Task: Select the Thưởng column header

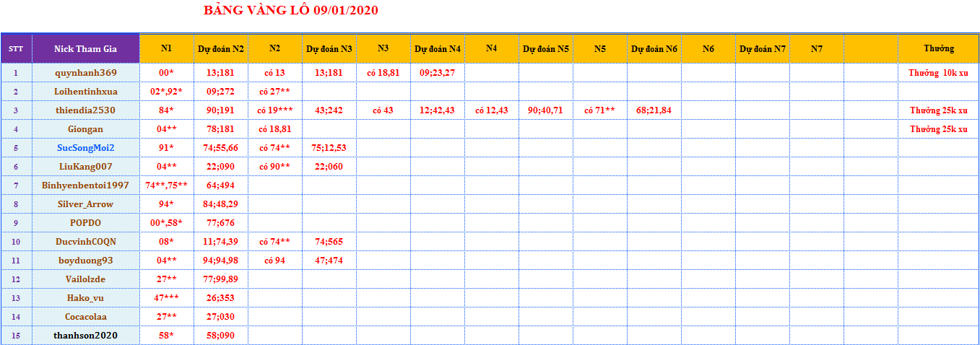Action: 939,48
